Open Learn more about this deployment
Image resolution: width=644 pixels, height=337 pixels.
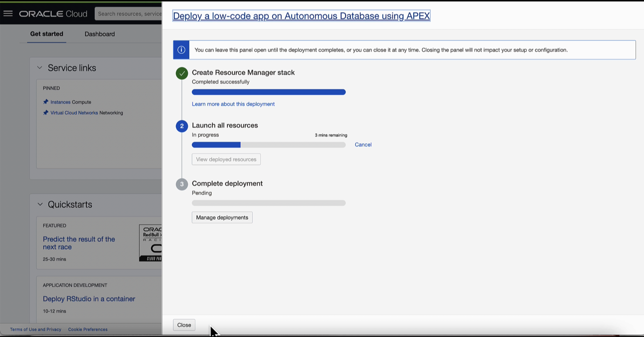pyautogui.click(x=233, y=104)
